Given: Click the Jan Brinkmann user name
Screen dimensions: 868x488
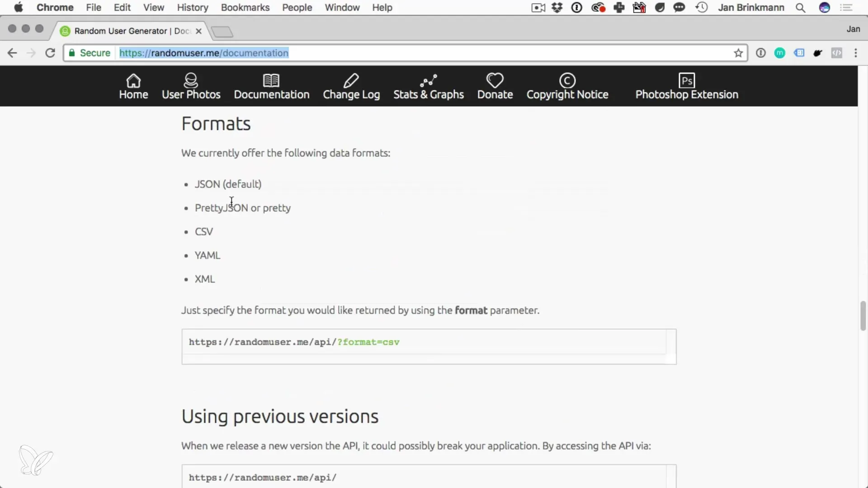Looking at the screenshot, I should pos(751,8).
